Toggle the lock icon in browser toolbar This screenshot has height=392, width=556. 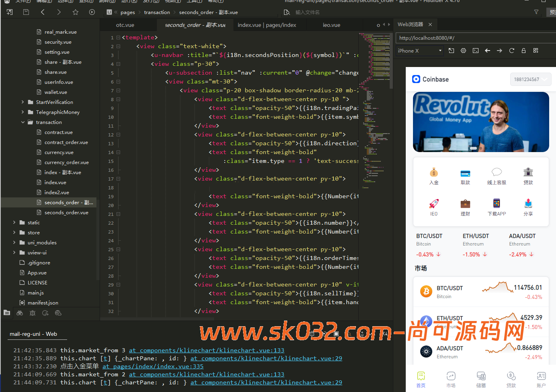[x=523, y=51]
